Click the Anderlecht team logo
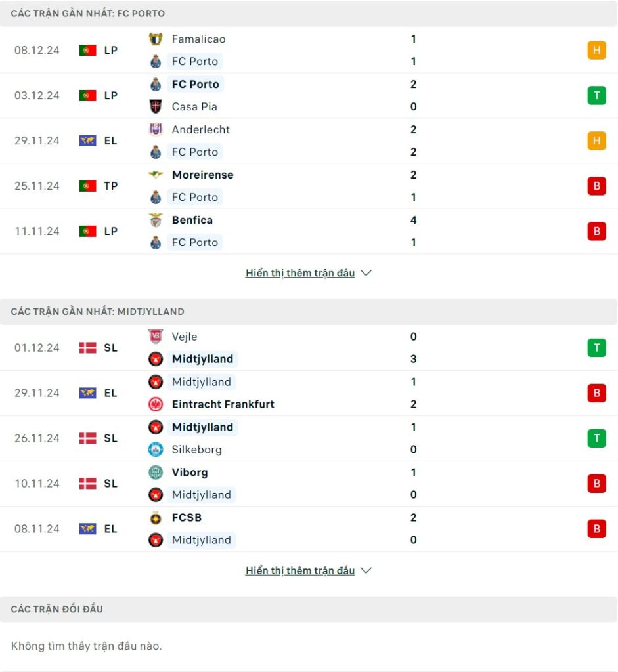 tap(156, 130)
